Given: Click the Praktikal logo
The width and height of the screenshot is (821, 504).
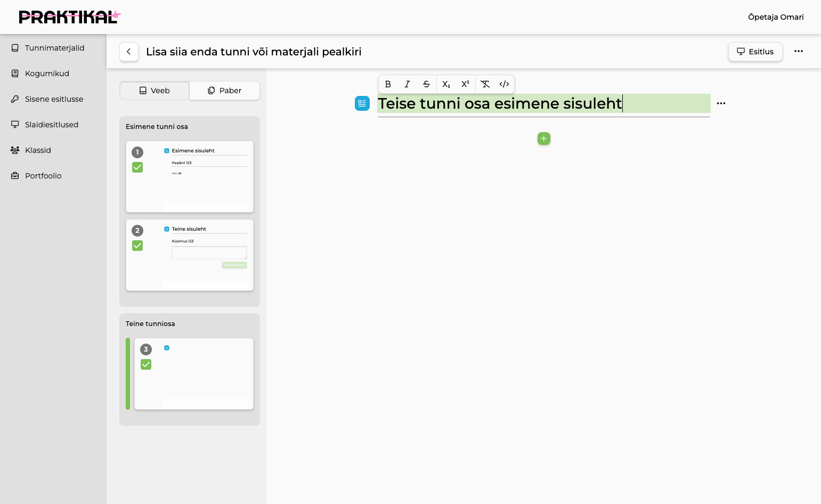Looking at the screenshot, I should pos(69,17).
